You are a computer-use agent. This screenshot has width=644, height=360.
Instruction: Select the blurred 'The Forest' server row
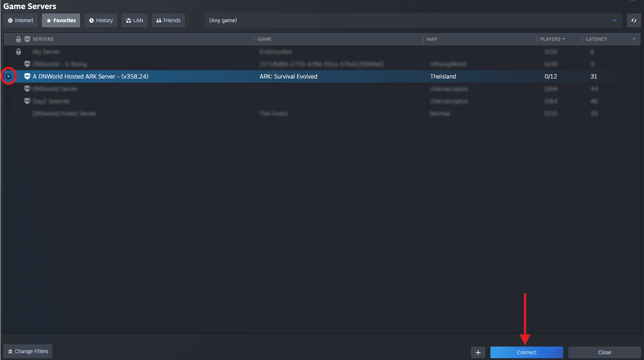tap(322, 113)
